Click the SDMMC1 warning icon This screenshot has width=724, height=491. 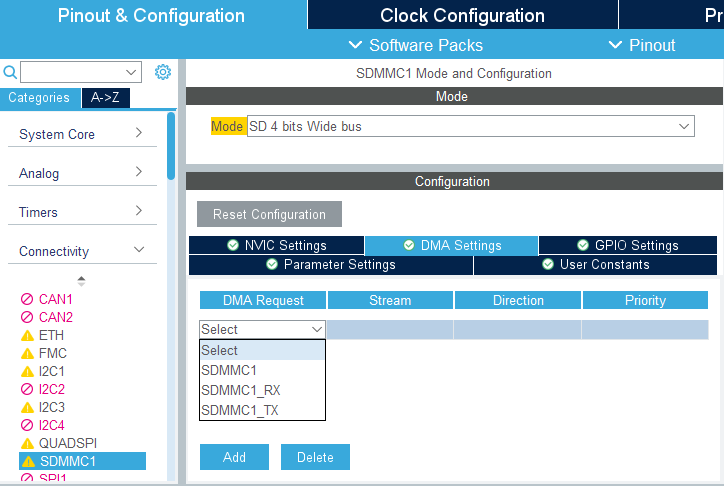click(28, 461)
